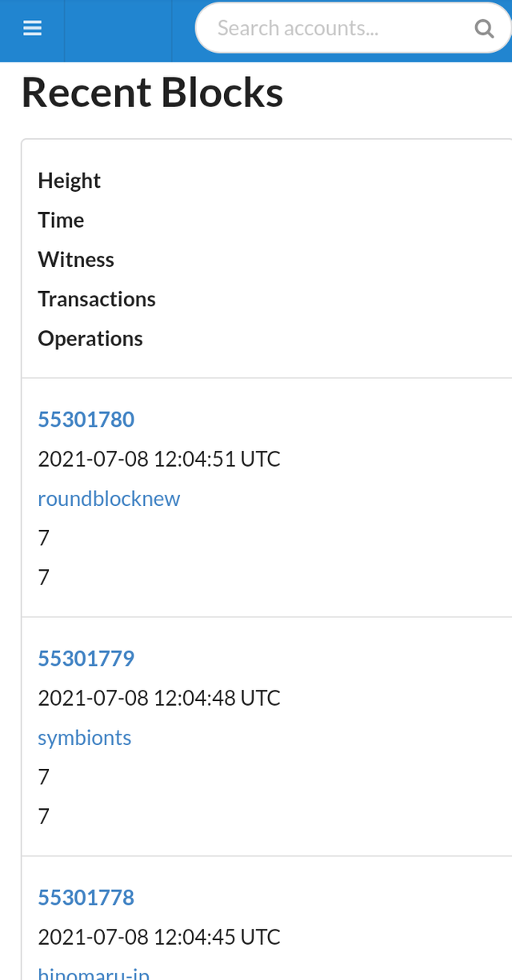Image resolution: width=512 pixels, height=980 pixels.
Task: Click the transactions count for block 55301780
Action: coord(43,537)
